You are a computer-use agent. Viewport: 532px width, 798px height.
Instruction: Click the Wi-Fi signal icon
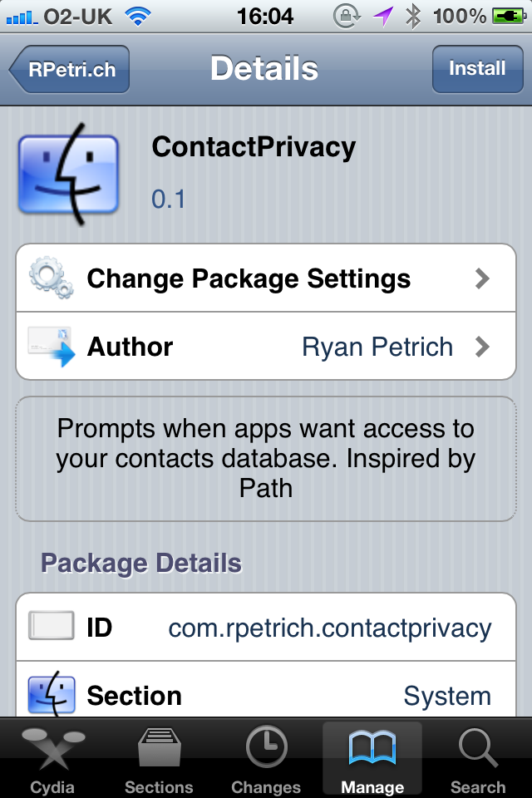point(138,17)
